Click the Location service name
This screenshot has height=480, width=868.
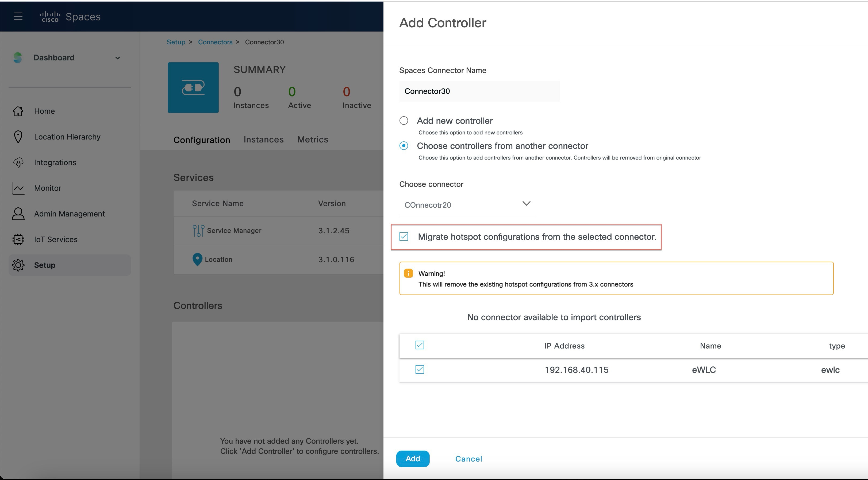218,259
